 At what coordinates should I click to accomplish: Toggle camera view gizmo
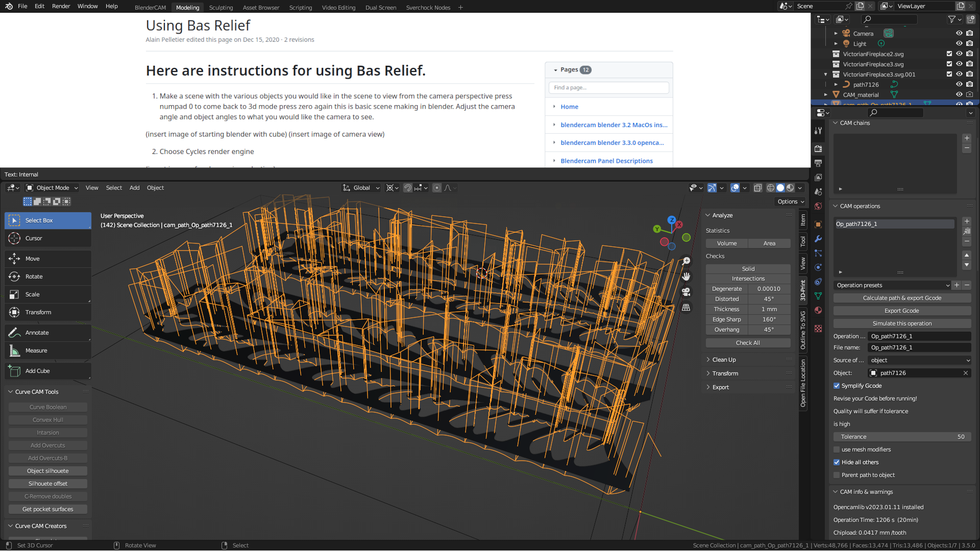(686, 292)
